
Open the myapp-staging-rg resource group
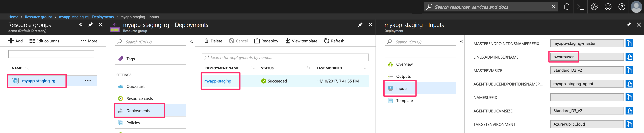pyautogui.click(x=38, y=81)
